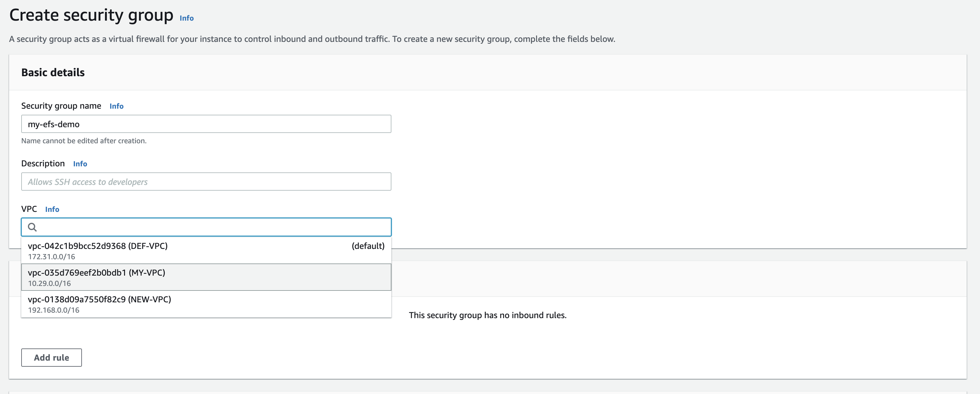Focus the Security group name field with my-efs-demo
Viewport: 980px width, 394px height.
(206, 124)
